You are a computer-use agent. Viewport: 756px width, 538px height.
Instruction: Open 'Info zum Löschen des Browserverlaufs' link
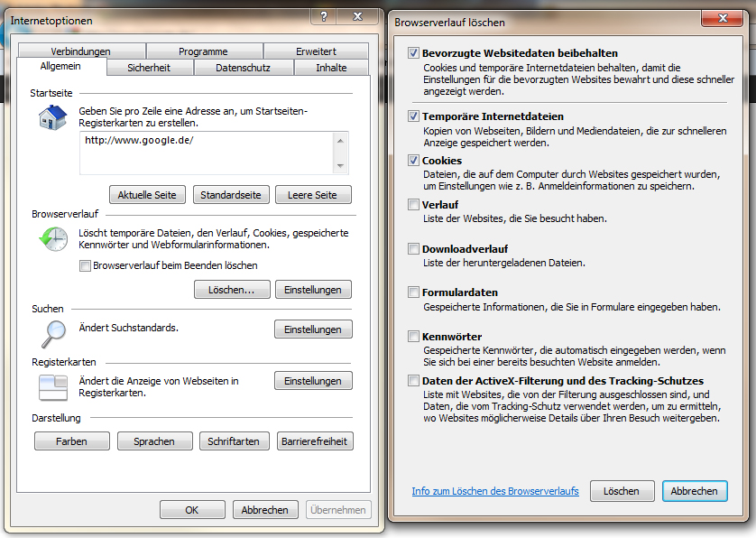click(x=494, y=491)
